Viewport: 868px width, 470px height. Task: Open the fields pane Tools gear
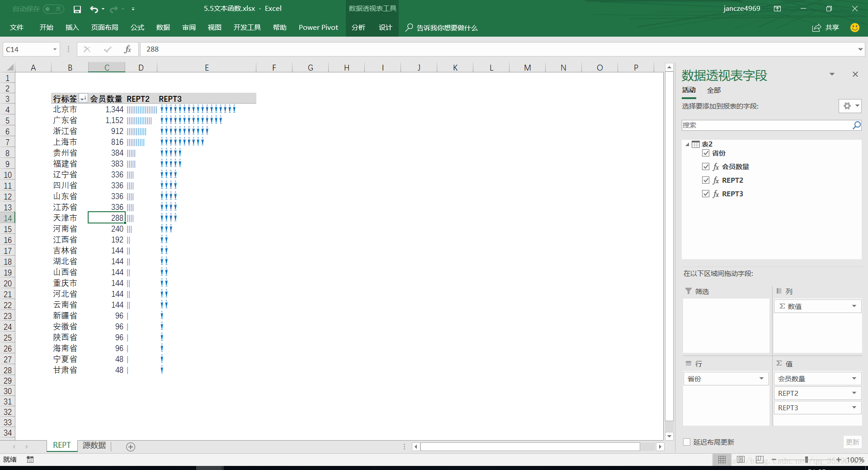pyautogui.click(x=850, y=106)
